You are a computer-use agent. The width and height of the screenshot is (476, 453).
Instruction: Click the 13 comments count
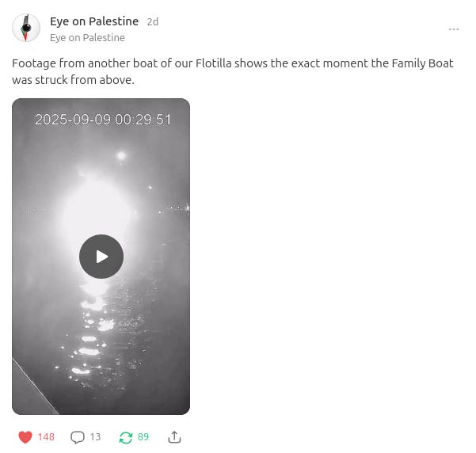pyautogui.click(x=95, y=437)
